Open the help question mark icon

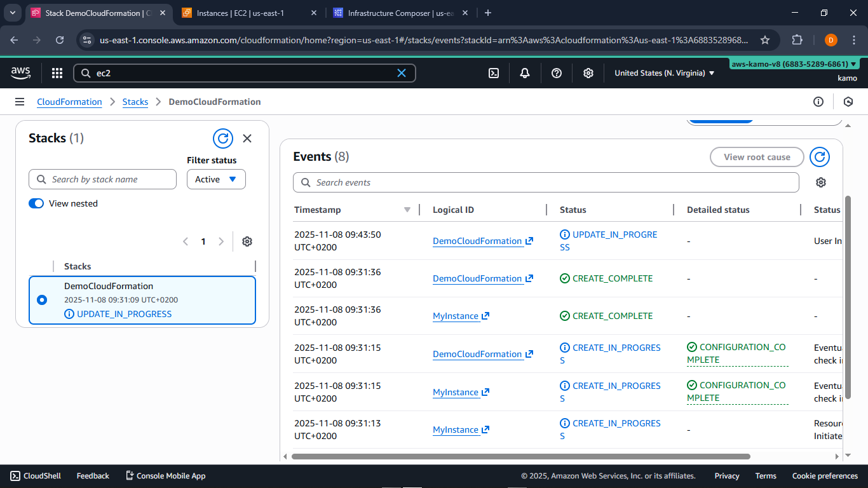coord(557,73)
